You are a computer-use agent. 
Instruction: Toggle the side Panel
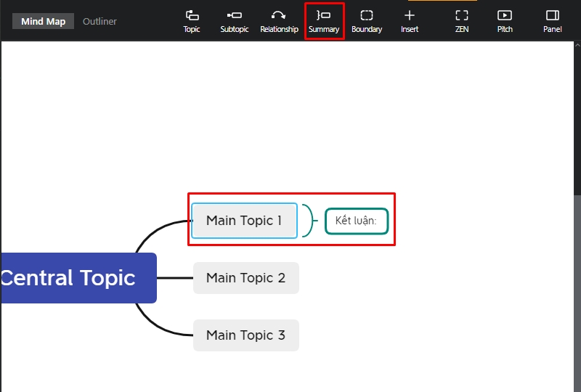pos(553,22)
